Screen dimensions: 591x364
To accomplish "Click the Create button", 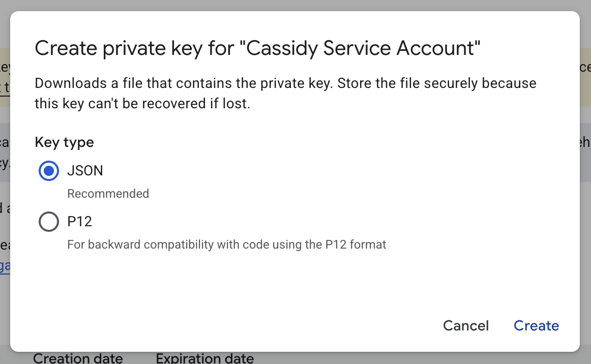I will click(x=536, y=325).
